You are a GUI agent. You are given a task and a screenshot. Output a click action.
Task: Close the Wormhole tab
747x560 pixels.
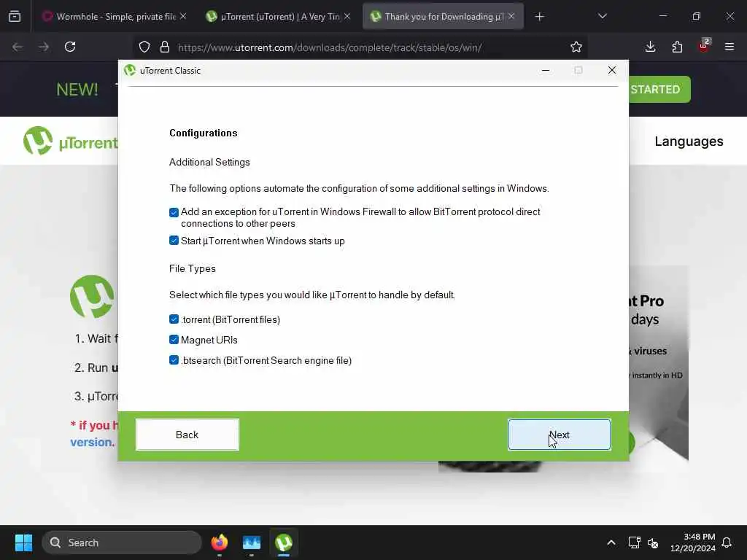(x=183, y=16)
